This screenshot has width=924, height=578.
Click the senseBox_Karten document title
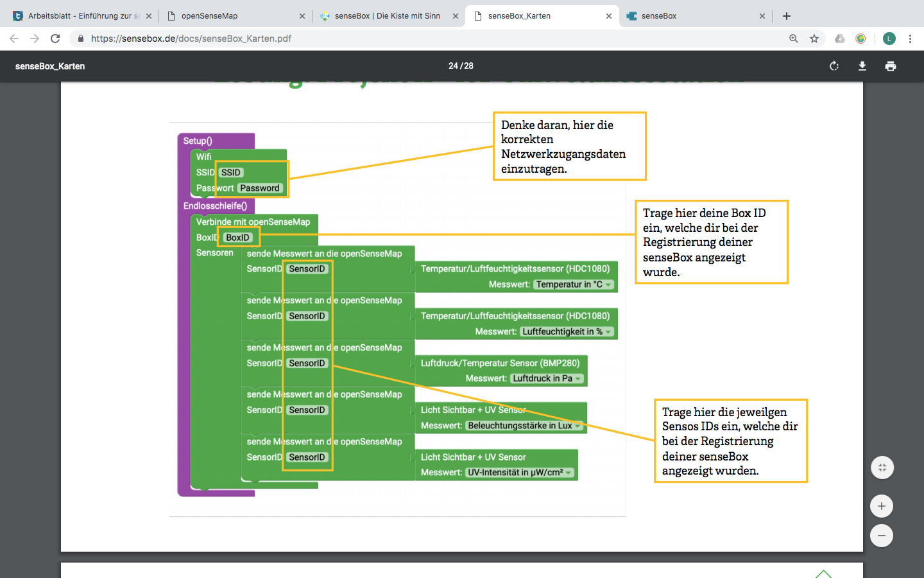(x=50, y=66)
